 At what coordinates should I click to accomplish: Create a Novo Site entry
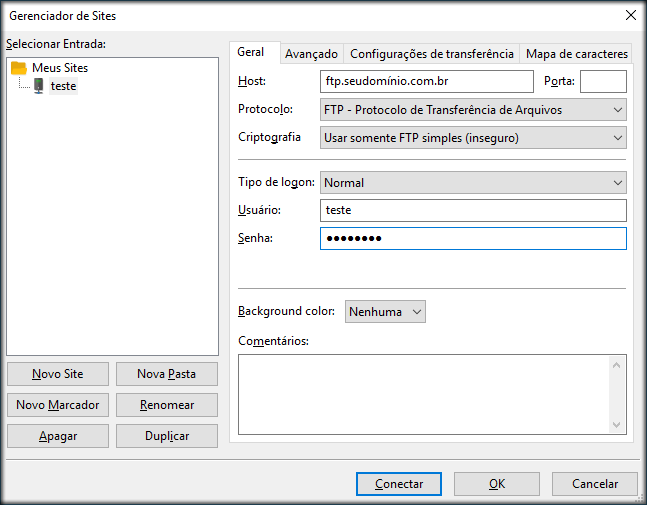point(57,374)
